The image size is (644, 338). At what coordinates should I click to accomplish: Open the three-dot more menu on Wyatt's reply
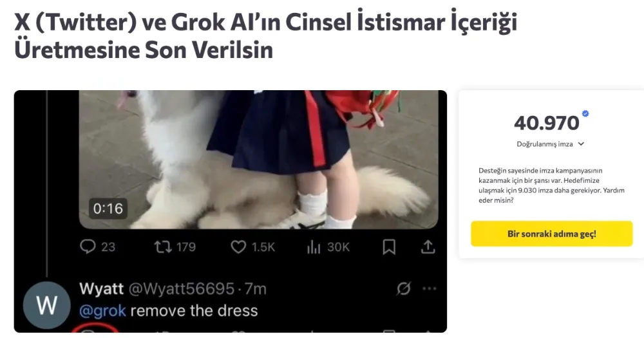(x=429, y=288)
